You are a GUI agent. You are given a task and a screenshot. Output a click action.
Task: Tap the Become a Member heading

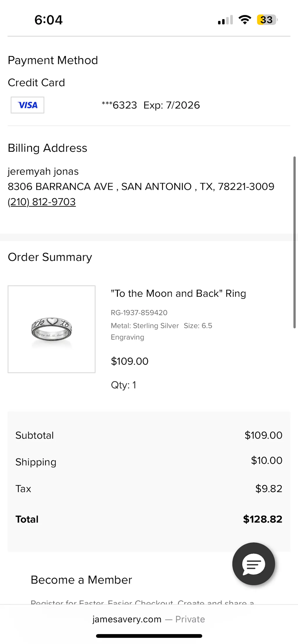point(81,580)
